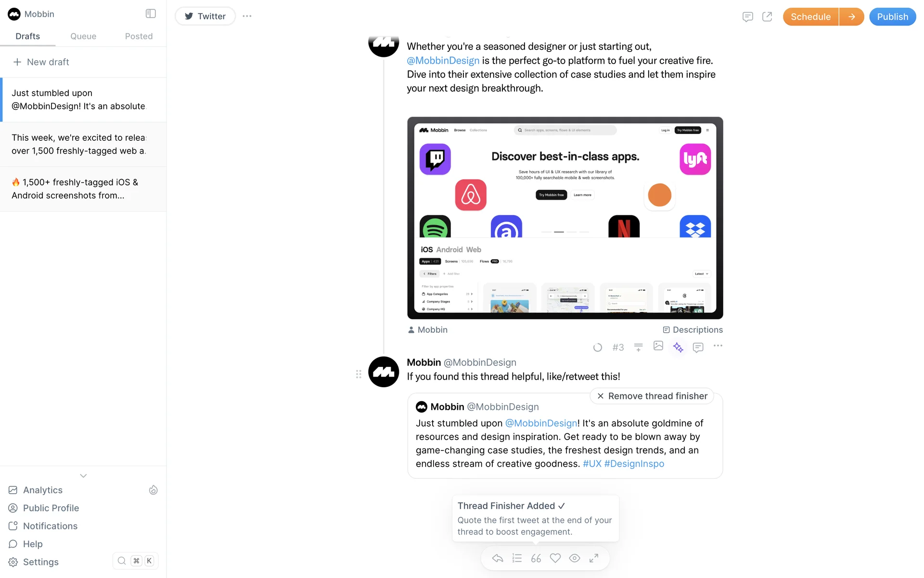The width and height of the screenshot is (924, 578).
Task: Add image to tweet via picture icon
Action: (658, 346)
